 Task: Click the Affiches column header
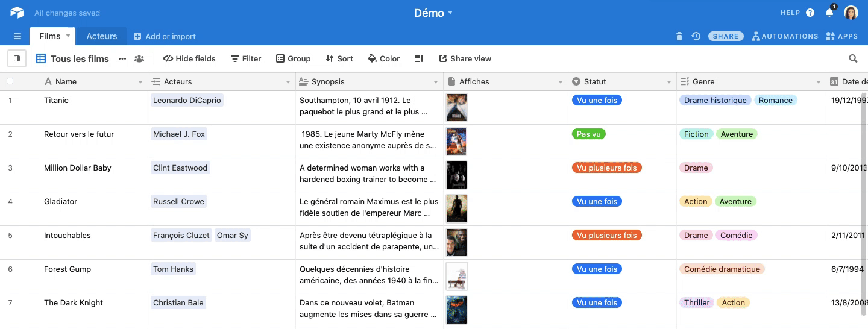[506, 82]
